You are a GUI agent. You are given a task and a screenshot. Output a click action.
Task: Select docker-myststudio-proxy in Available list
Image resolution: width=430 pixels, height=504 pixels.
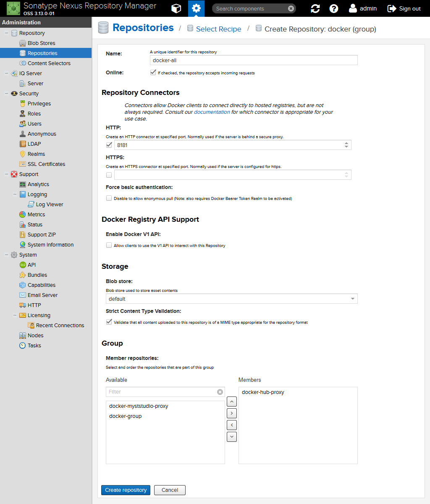165,406
